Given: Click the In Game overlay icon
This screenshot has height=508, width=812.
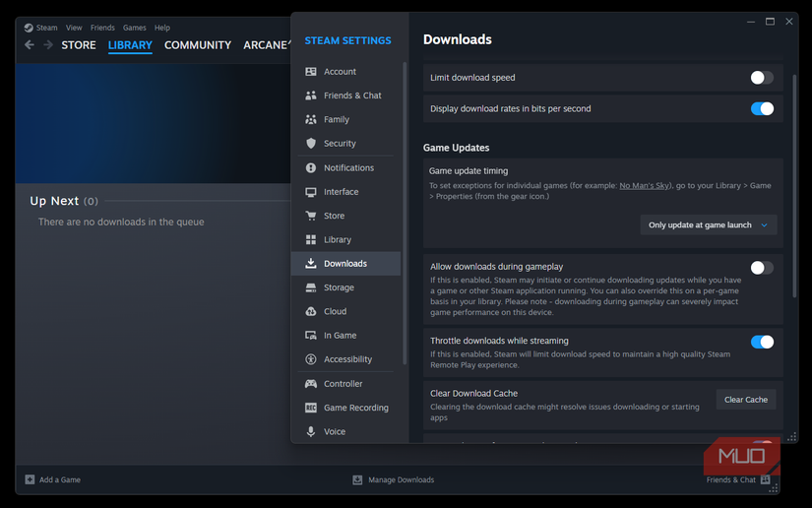Looking at the screenshot, I should click(311, 335).
